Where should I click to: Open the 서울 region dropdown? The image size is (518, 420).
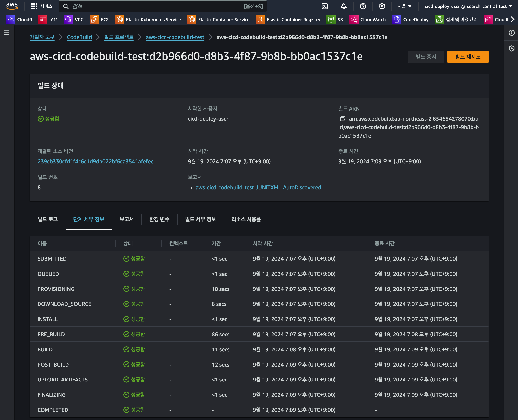[x=405, y=6]
